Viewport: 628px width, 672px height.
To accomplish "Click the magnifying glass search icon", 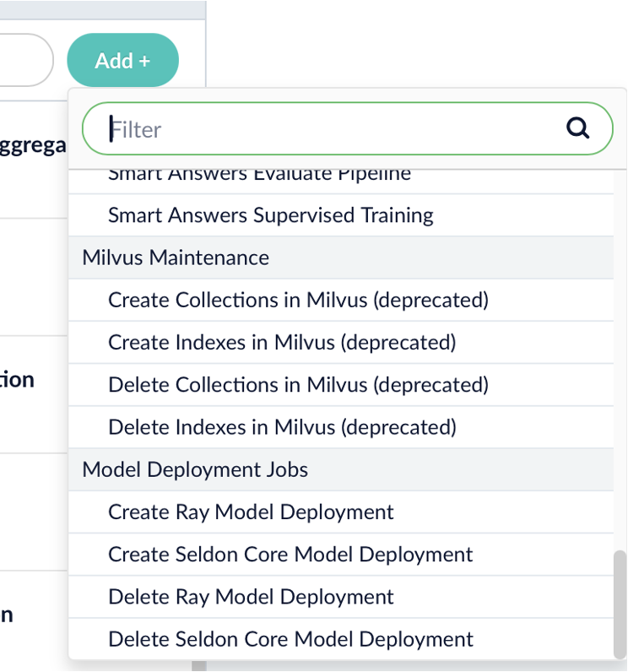I will pos(578,128).
